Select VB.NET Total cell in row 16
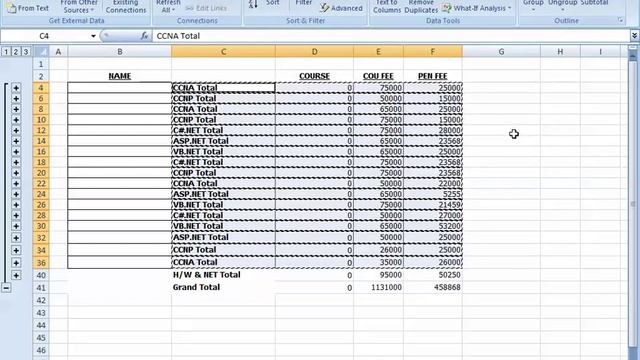This screenshot has width=640, height=360. coord(223,151)
